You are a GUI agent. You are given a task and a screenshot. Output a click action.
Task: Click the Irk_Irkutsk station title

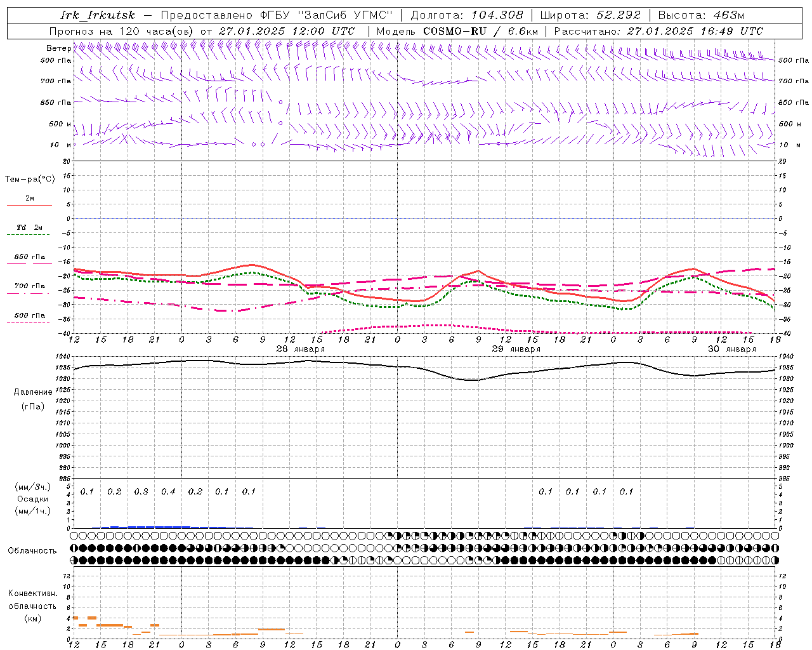click(98, 15)
